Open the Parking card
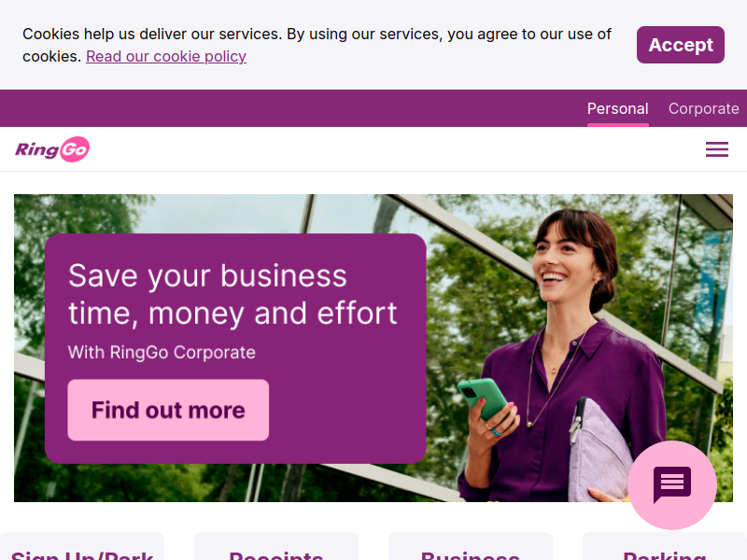The height and width of the screenshot is (560, 747). click(665, 547)
